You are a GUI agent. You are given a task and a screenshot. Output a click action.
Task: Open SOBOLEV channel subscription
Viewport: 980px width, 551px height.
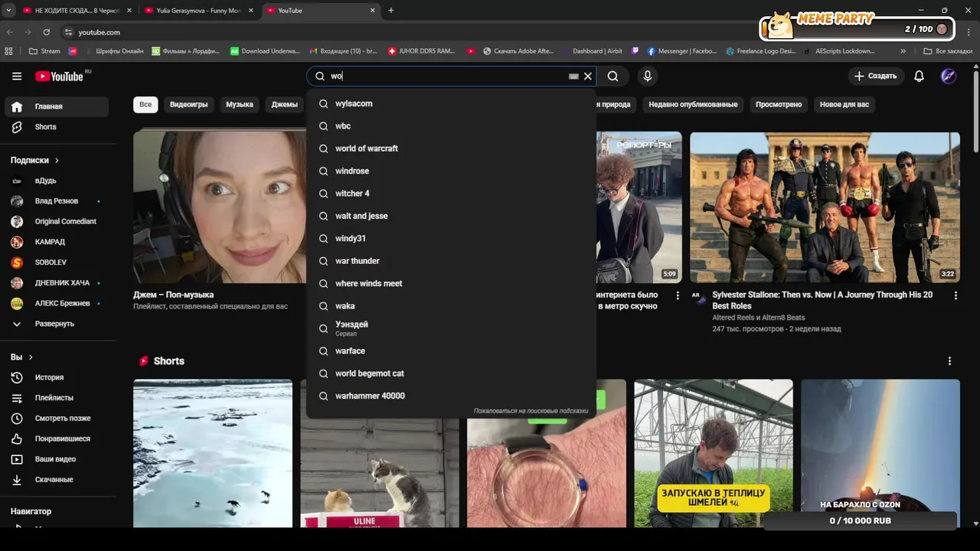tap(57, 262)
